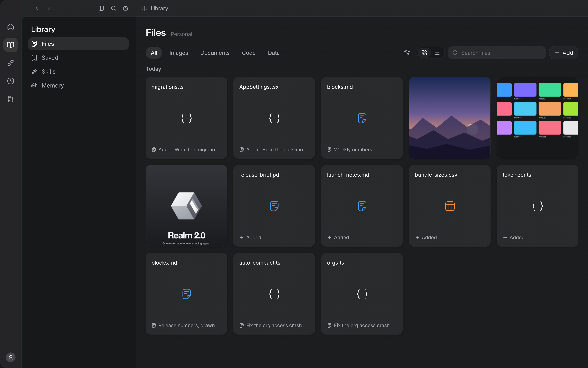Toggle the sidebar panel icon
The image size is (588, 368).
[101, 8]
